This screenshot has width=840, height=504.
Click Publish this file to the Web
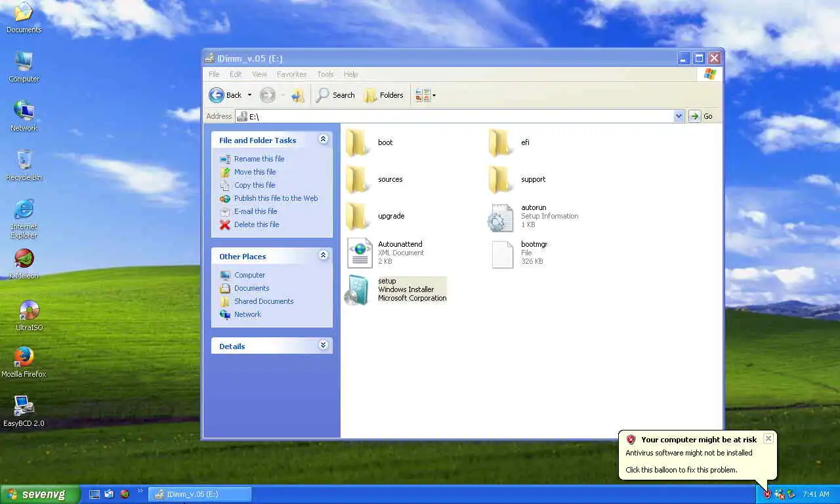tap(269, 198)
